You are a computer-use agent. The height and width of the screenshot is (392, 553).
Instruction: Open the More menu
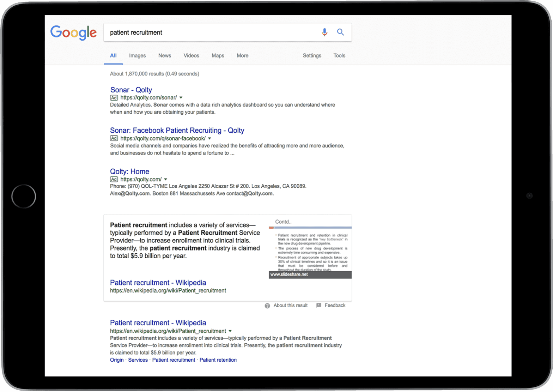(243, 56)
